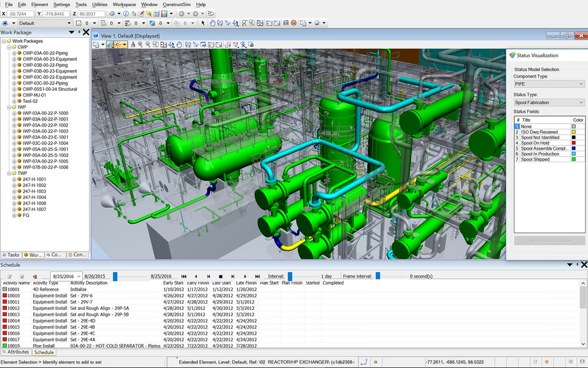Image resolution: width=588 pixels, height=368 pixels.
Task: Open the Component Type dropdown showing PIPE
Action: (548, 83)
